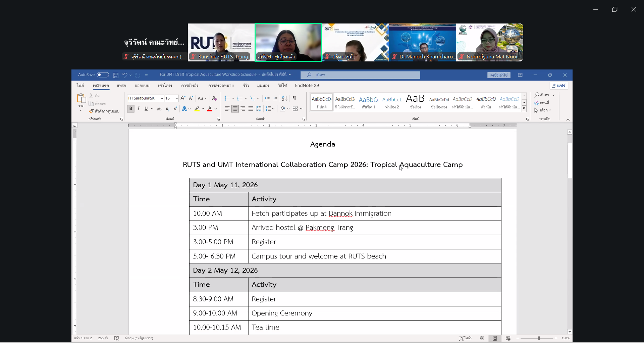Click the Clear Formatting eraser icon
Viewport: 644px width, 343px height.
tap(215, 98)
